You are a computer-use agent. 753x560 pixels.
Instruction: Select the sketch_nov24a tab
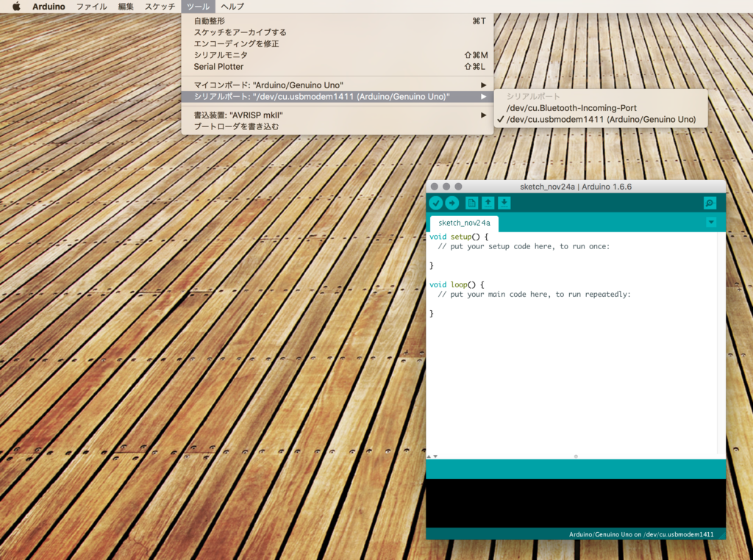point(464,223)
